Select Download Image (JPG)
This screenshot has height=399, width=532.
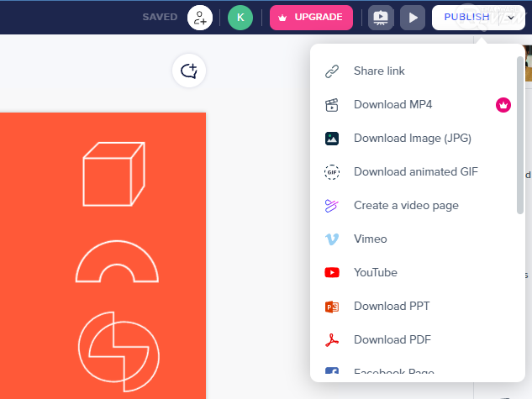[413, 138]
